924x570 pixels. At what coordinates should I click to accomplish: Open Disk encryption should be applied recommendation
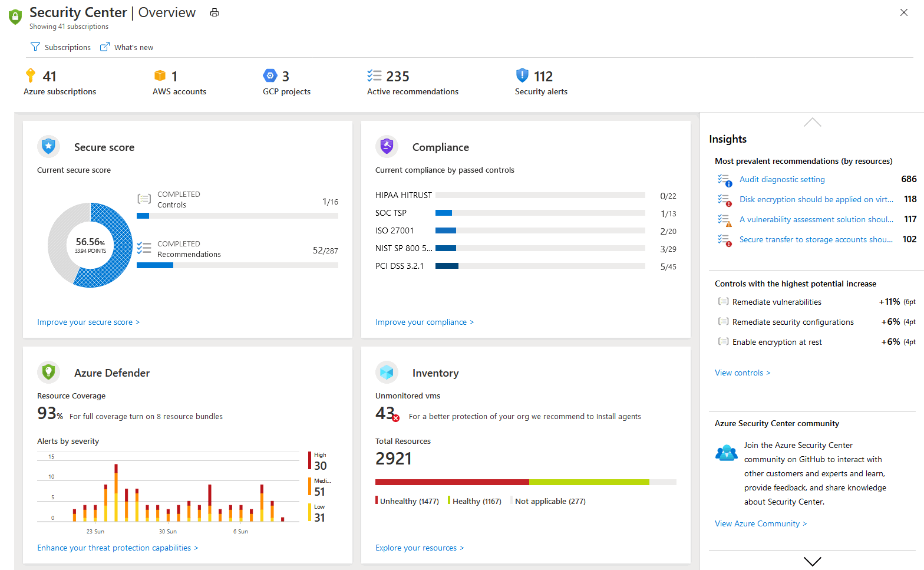point(816,199)
